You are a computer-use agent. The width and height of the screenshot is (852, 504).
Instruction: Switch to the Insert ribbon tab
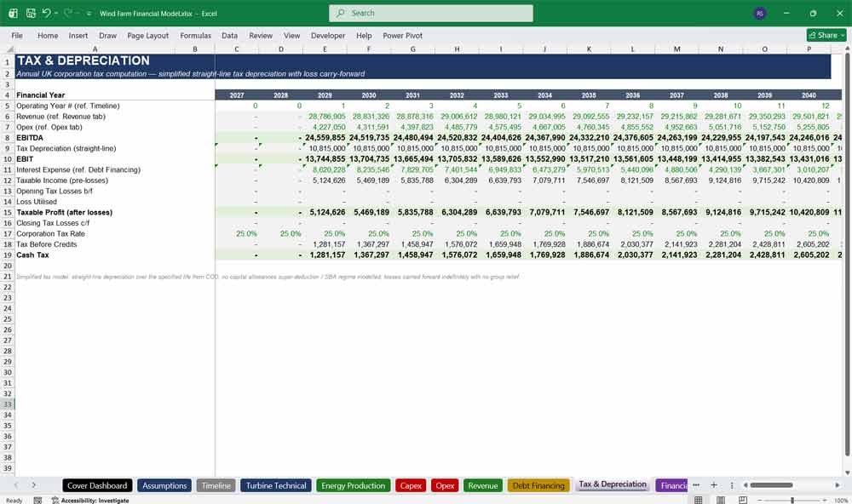tap(78, 35)
